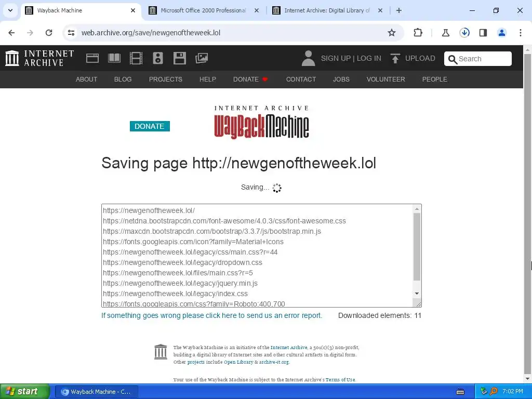Switch to Microsoft Office 2000 Professional tab

pyautogui.click(x=204, y=10)
